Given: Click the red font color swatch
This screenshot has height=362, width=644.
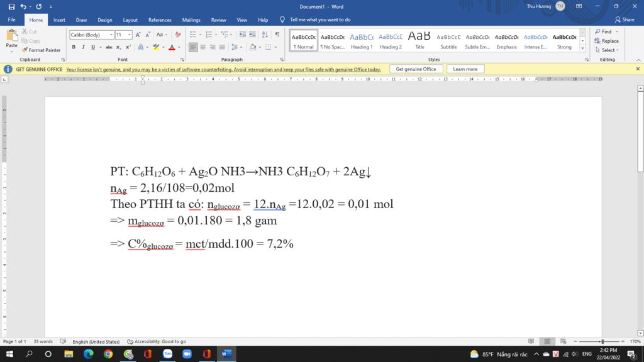Looking at the screenshot, I should point(172,47).
